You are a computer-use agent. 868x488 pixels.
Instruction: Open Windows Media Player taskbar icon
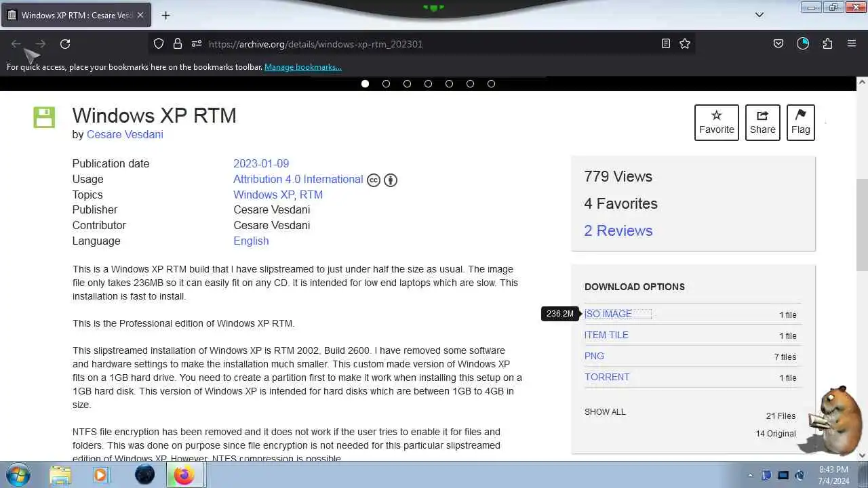tap(101, 474)
